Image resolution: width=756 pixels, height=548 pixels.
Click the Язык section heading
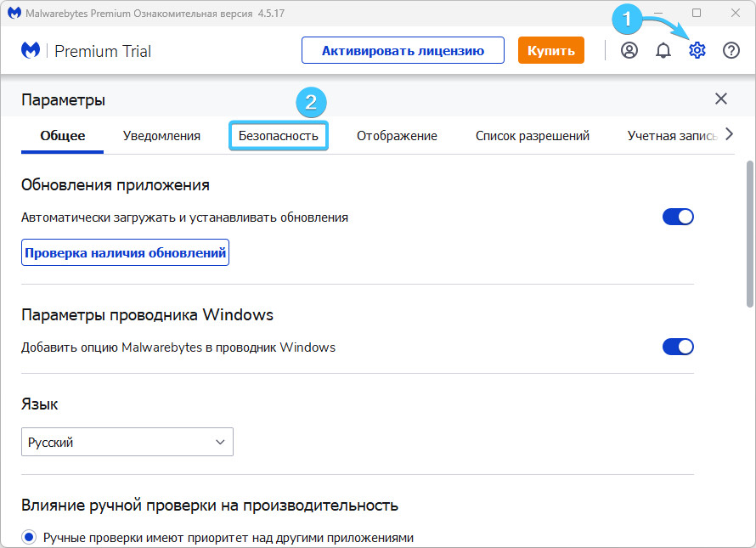(40, 404)
